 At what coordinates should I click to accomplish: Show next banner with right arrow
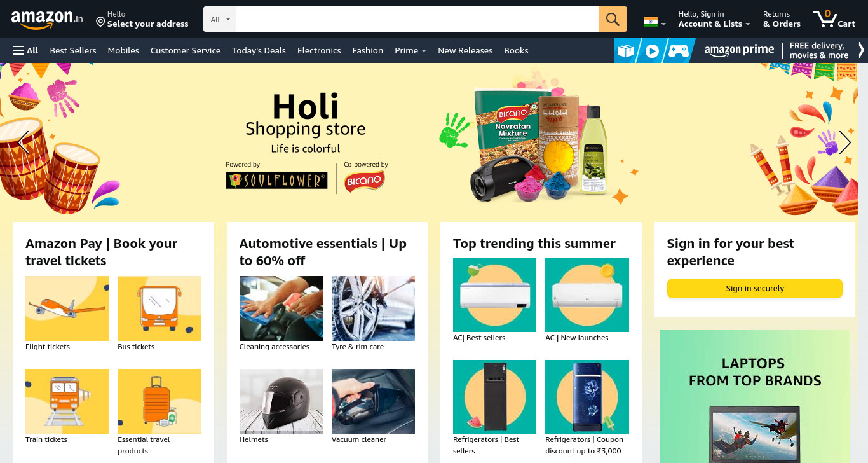coord(844,142)
